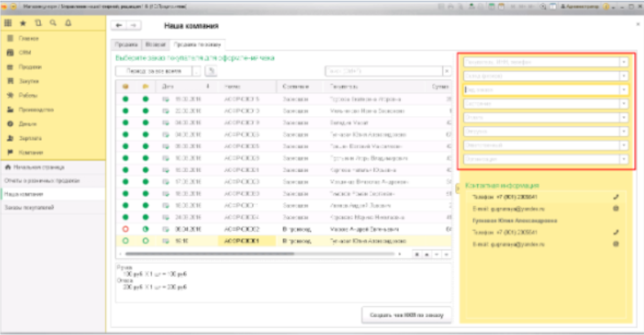
Task: Click the orders table horizontal scrollbar
Action: (x=262, y=255)
